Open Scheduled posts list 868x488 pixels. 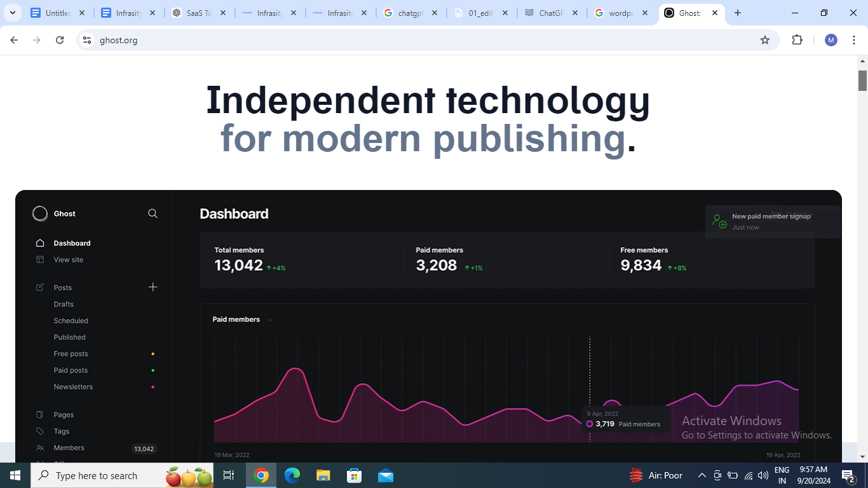pyautogui.click(x=71, y=320)
